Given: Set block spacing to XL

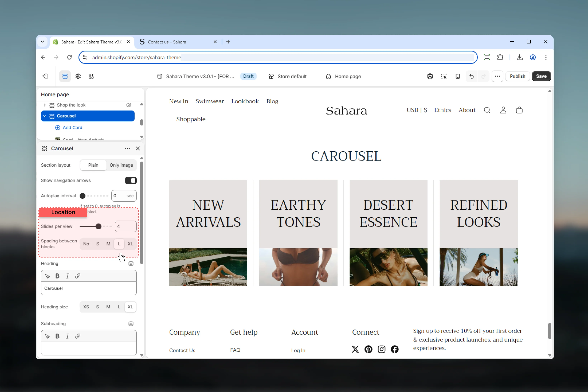Looking at the screenshot, I should [x=130, y=244].
